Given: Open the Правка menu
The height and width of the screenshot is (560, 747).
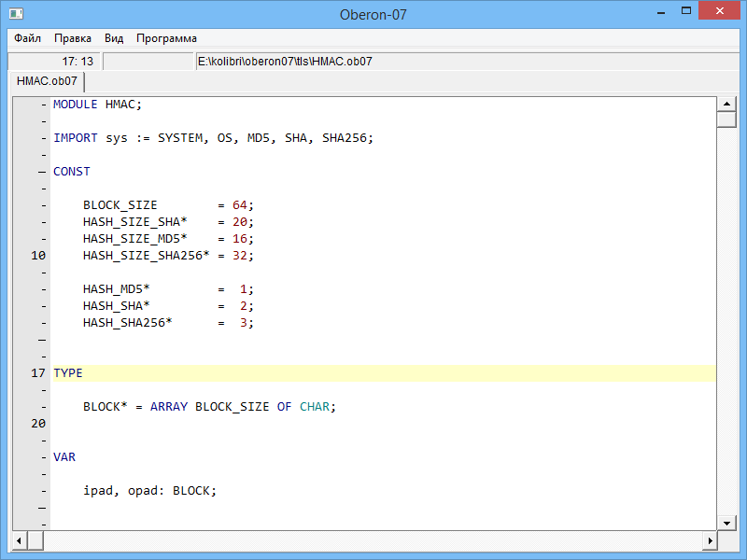Looking at the screenshot, I should coord(72,38).
